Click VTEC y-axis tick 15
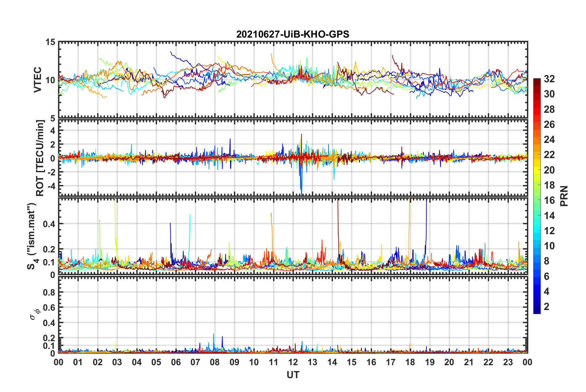Image resolution: width=586 pixels, height=392 pixels. pyautogui.click(x=50, y=42)
